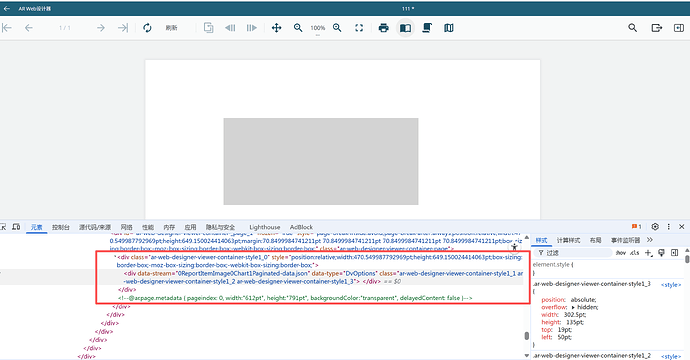Select the 布局 subtab
This screenshot has height=360, width=690.
(x=595, y=240)
